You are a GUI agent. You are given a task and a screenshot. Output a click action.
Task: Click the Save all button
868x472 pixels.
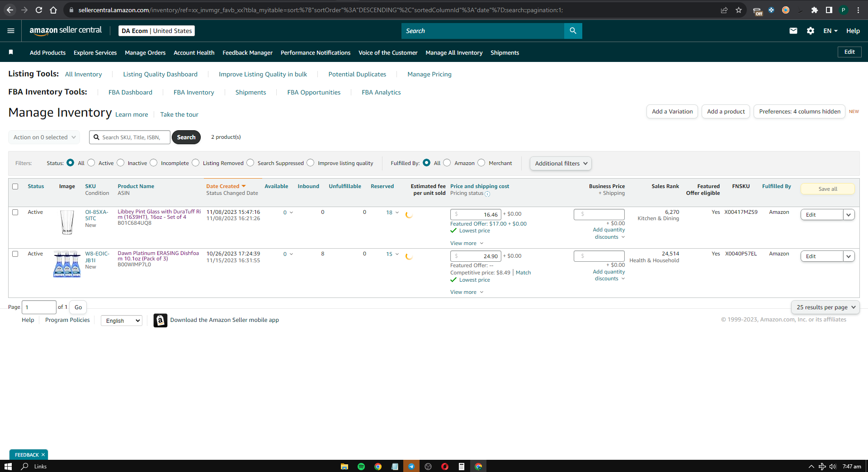click(x=828, y=189)
